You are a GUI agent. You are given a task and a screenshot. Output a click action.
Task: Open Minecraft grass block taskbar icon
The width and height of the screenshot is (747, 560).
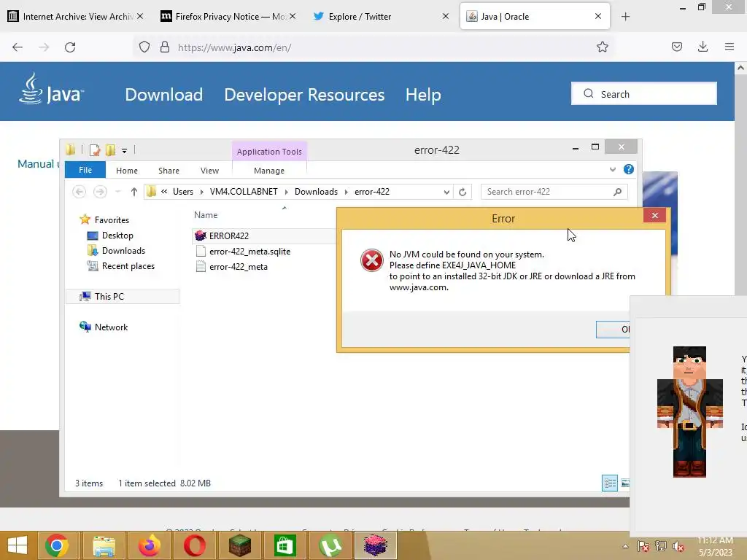click(x=239, y=545)
